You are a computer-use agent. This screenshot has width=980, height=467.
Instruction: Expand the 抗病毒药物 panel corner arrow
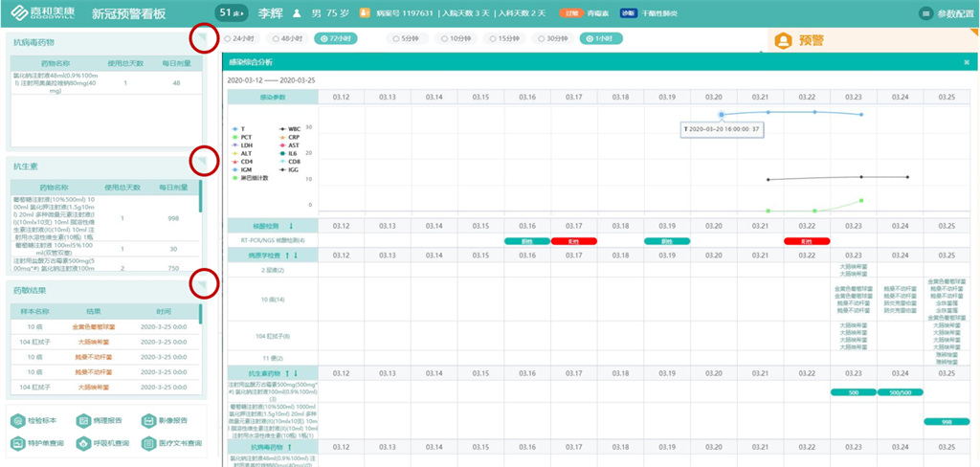(202, 37)
